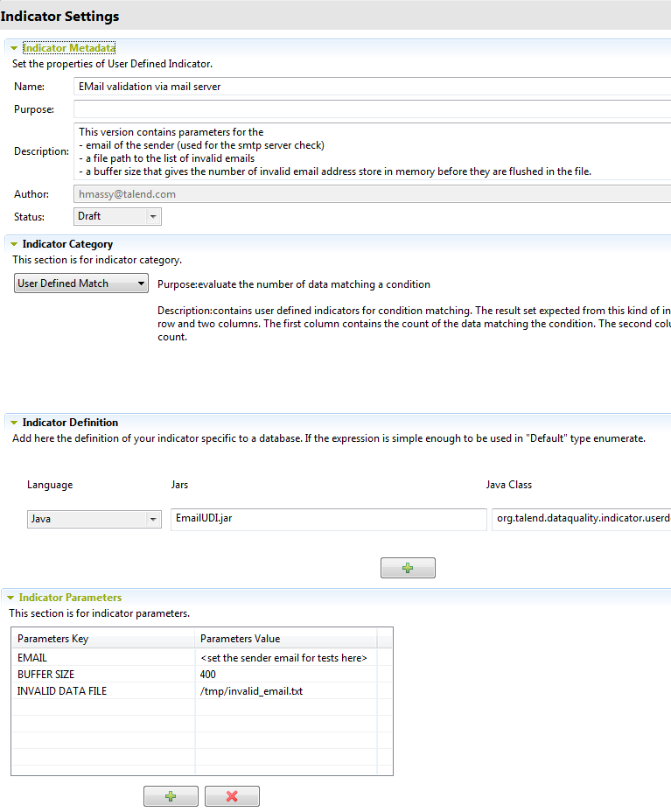This screenshot has width=671, height=812.
Task: Click the empty Purpose field
Action: pos(373,109)
